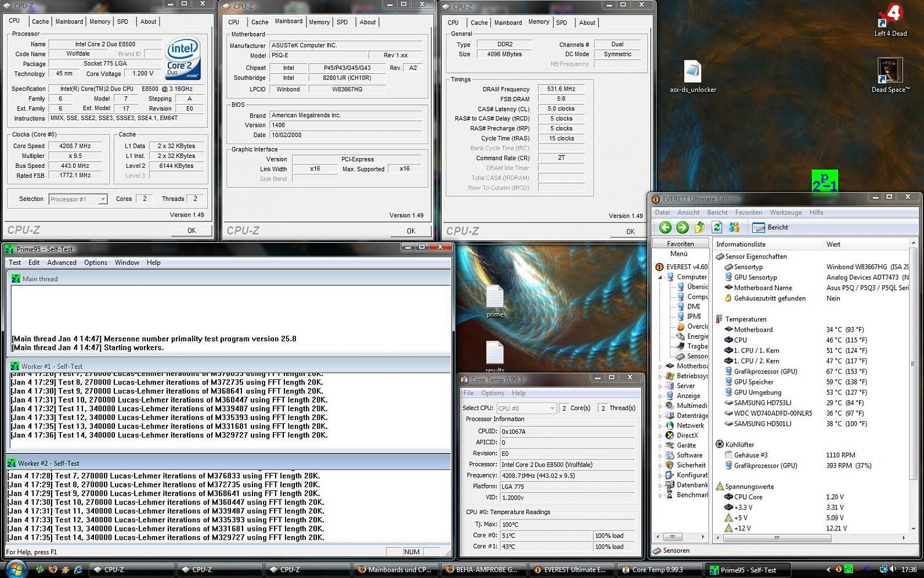This screenshot has height=578, width=924.
Task: Click the EVEREST v4.60 root node
Action: click(681, 267)
